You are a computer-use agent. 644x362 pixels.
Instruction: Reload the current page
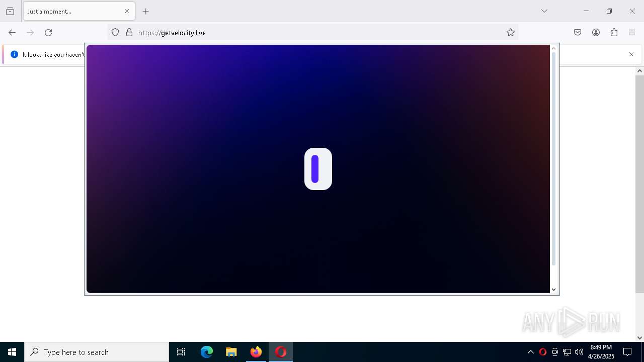(x=48, y=33)
